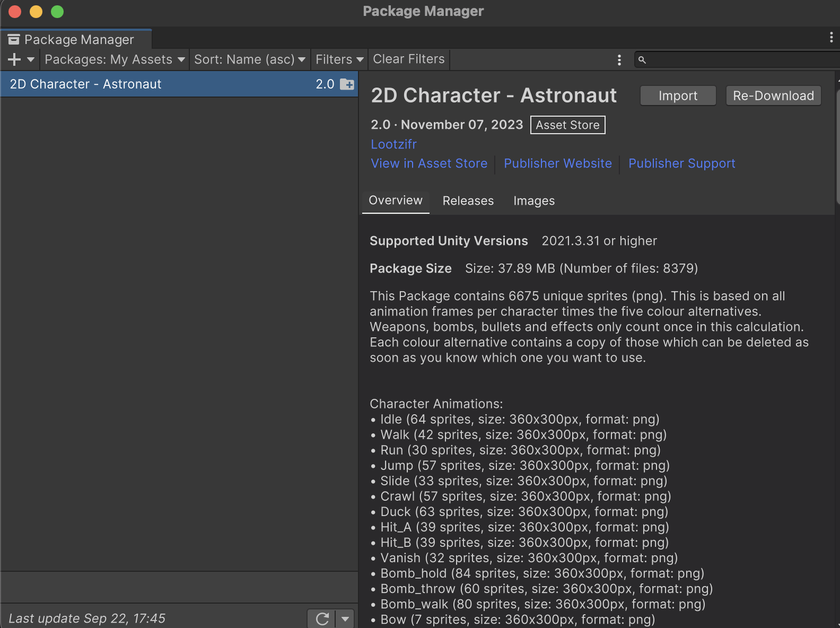
Task: Click the refresh list icon button
Action: (x=322, y=619)
